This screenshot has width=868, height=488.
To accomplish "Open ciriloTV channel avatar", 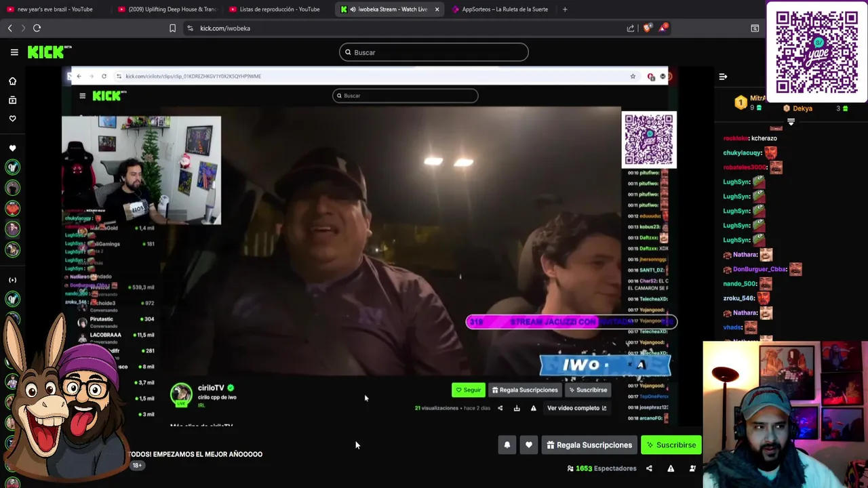I will point(181,394).
